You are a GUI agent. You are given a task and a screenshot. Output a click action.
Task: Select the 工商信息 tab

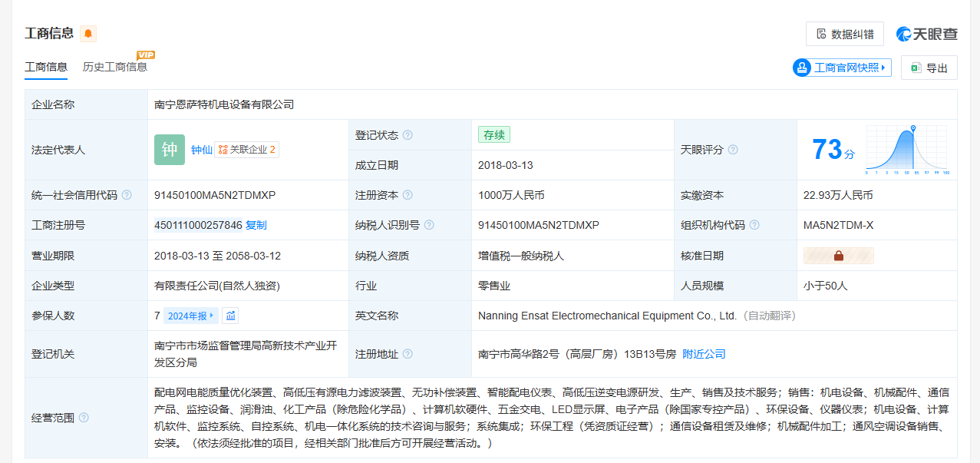pos(46,68)
